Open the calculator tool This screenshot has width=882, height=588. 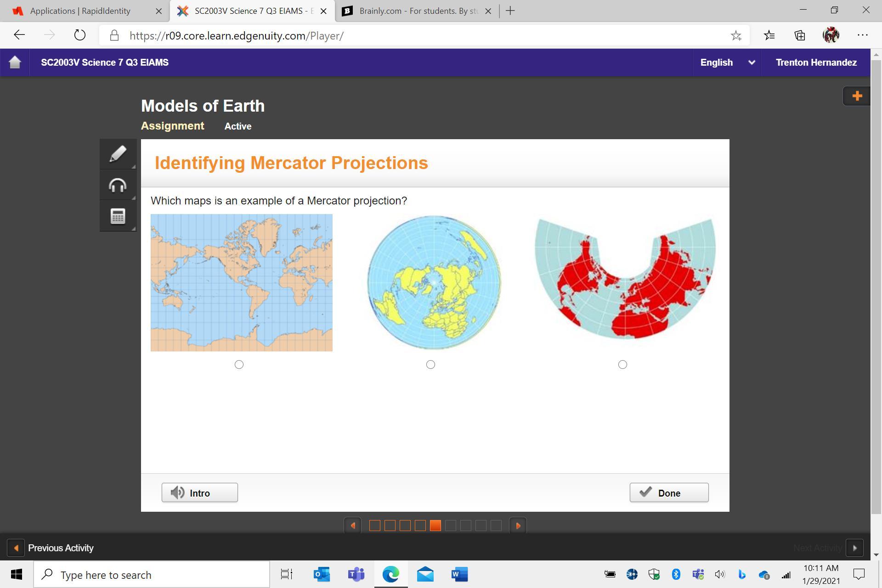click(x=118, y=216)
